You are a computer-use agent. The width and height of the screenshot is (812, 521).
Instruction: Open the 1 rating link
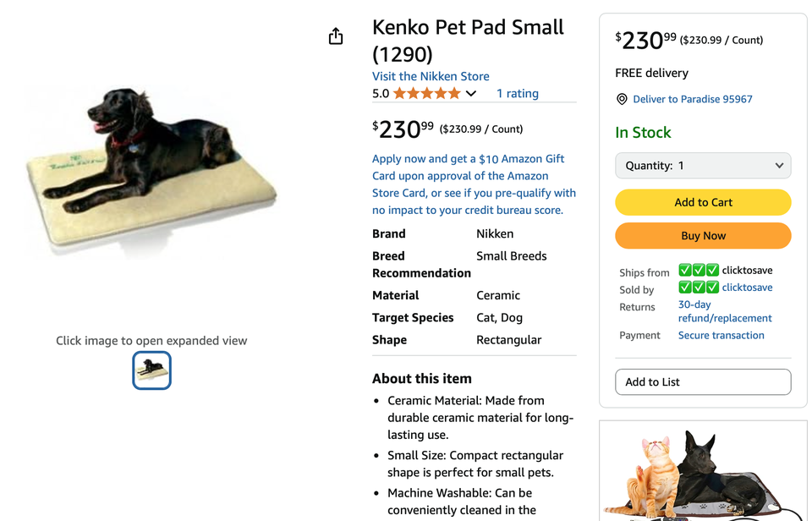pos(517,94)
